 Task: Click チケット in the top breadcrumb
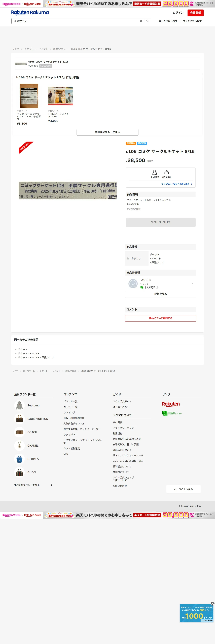(x=29, y=49)
